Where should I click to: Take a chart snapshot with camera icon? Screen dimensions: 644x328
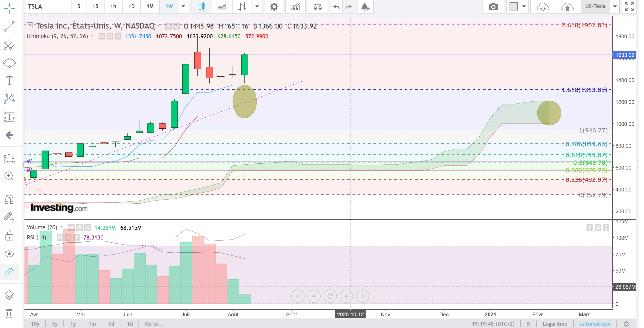click(x=493, y=6)
